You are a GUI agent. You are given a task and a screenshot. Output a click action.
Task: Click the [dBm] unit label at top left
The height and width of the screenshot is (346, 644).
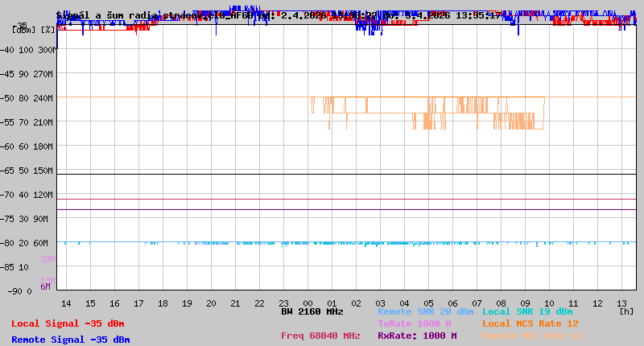[x=23, y=29]
